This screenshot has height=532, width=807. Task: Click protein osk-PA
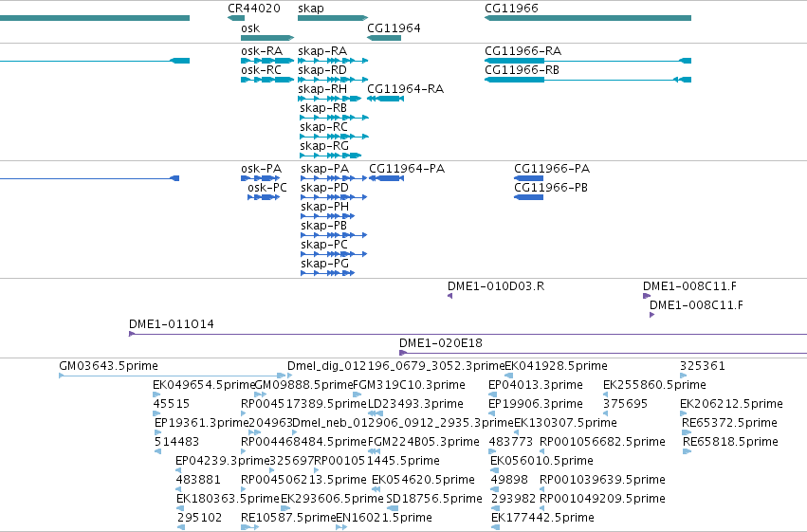(261, 178)
